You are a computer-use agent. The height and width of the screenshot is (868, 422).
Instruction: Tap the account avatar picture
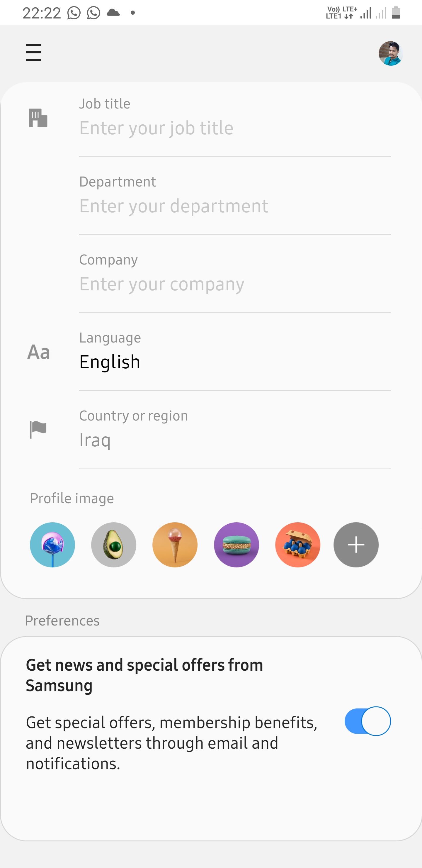click(390, 53)
